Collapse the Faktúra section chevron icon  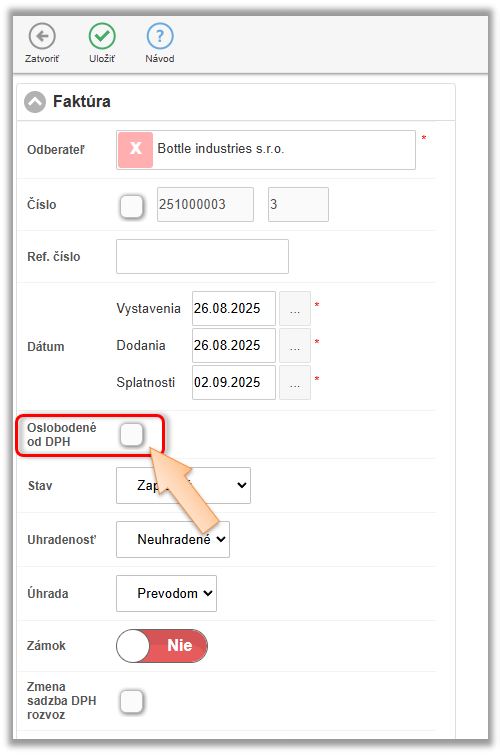coord(35,102)
